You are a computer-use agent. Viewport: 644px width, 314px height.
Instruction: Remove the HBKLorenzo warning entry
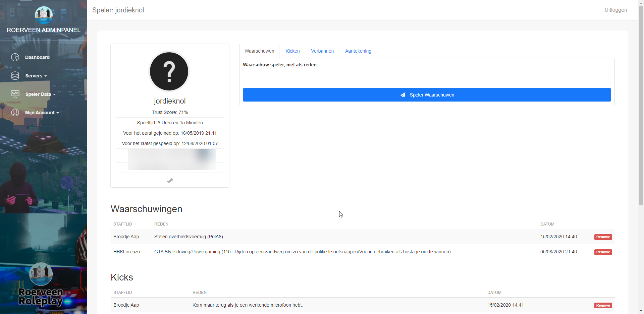point(603,252)
